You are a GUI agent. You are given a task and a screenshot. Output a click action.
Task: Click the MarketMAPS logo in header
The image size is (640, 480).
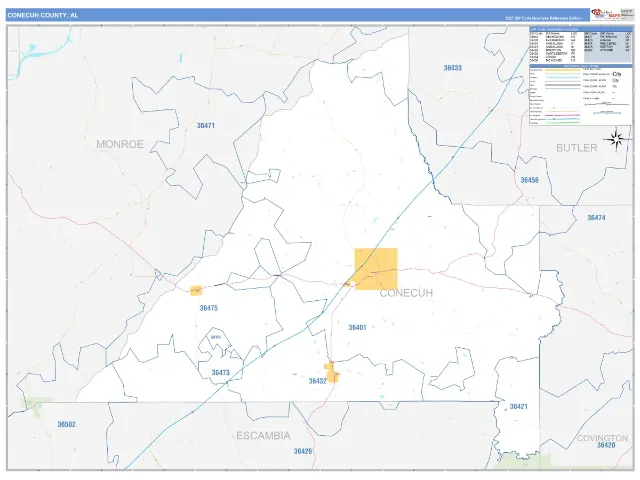click(605, 15)
